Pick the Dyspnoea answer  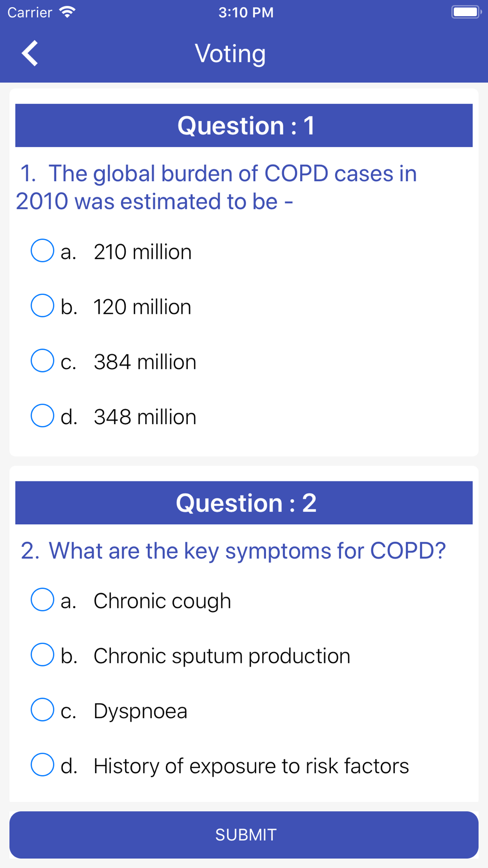click(42, 710)
